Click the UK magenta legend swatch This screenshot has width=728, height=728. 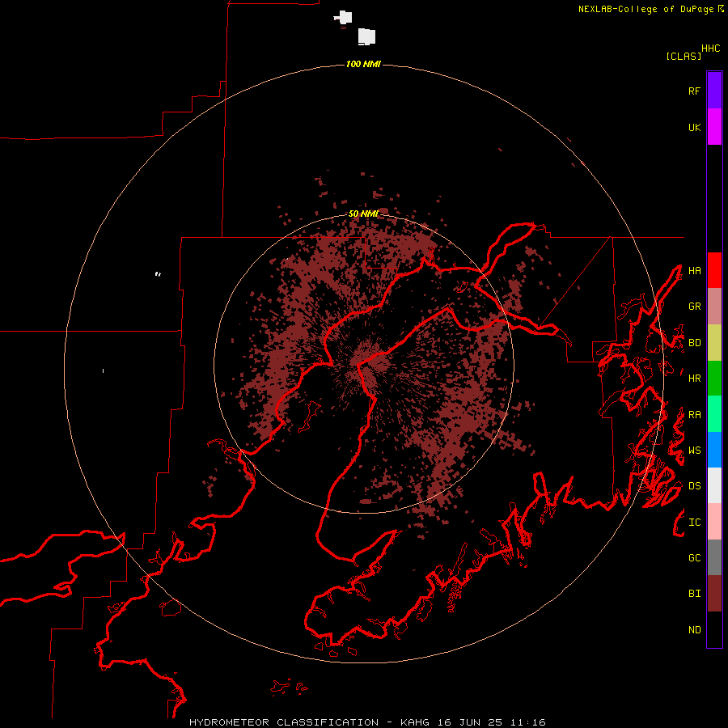point(714,127)
